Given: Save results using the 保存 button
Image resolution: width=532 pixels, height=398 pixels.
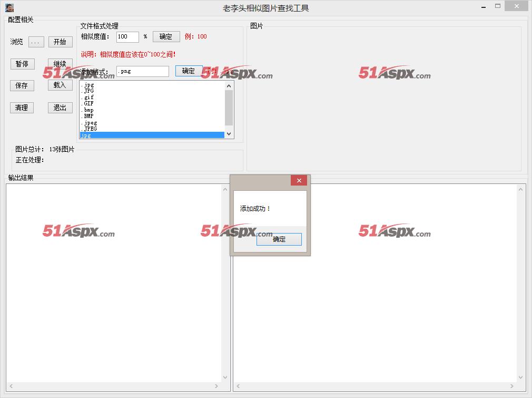Looking at the screenshot, I should pyautogui.click(x=22, y=85).
